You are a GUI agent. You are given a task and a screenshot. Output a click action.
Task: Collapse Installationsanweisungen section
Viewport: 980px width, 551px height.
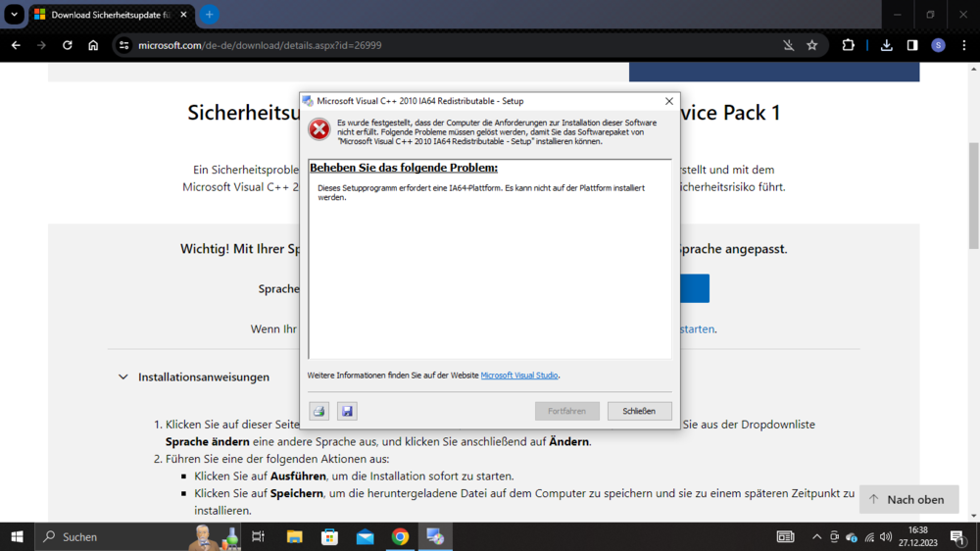pos(123,377)
